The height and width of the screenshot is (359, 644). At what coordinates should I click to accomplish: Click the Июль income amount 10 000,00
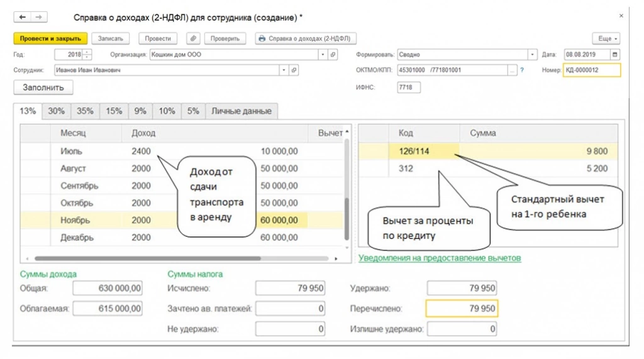279,151
